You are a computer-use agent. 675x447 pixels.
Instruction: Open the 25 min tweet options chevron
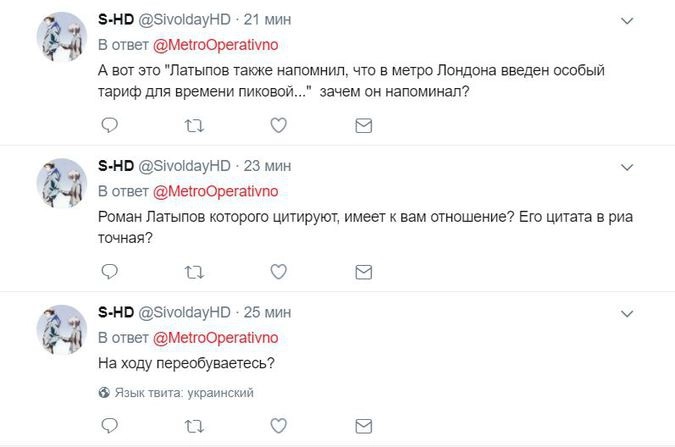tap(626, 312)
